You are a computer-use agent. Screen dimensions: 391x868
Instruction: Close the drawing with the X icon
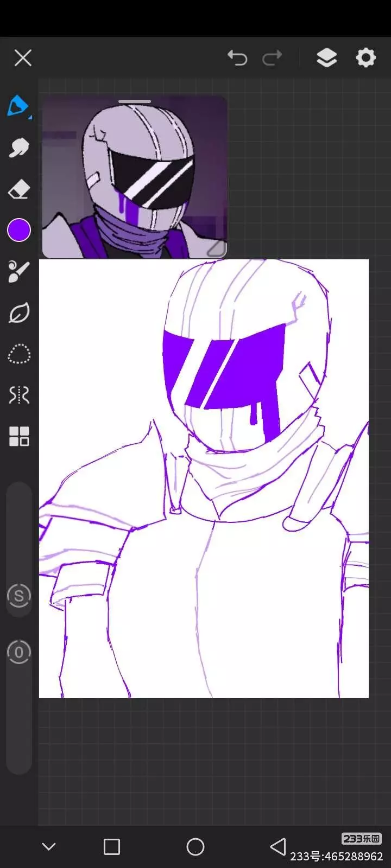23,58
